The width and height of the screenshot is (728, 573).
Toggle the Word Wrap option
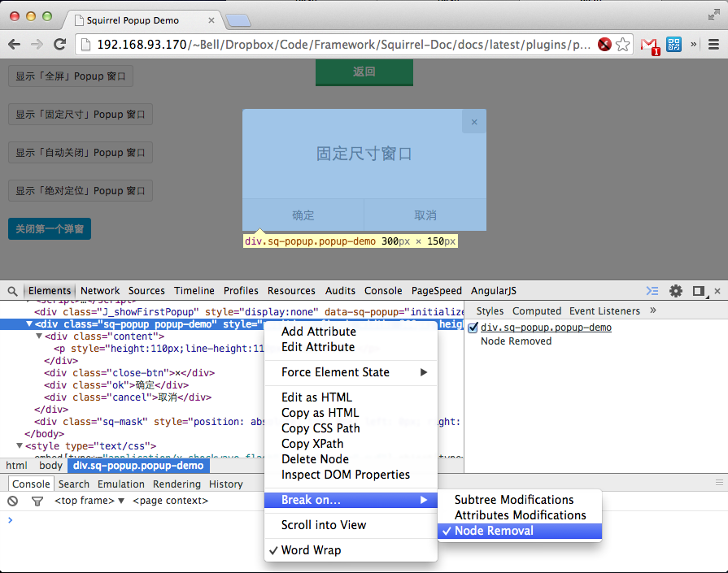point(351,550)
